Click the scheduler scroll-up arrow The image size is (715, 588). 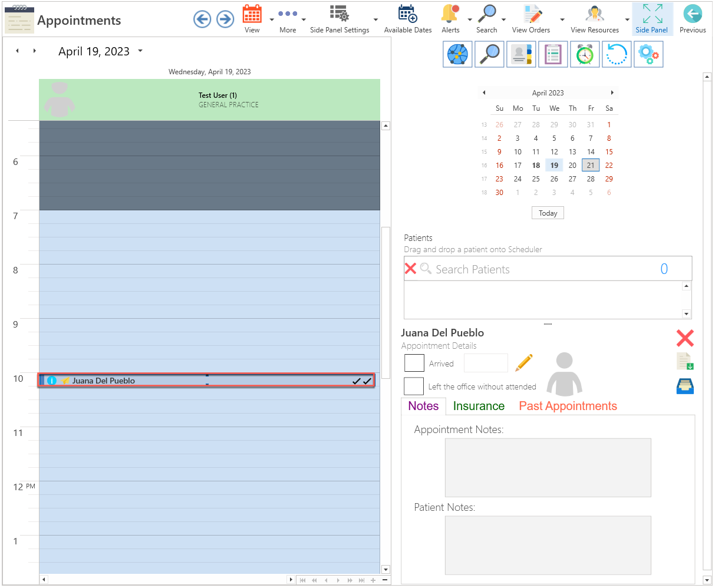pos(385,125)
